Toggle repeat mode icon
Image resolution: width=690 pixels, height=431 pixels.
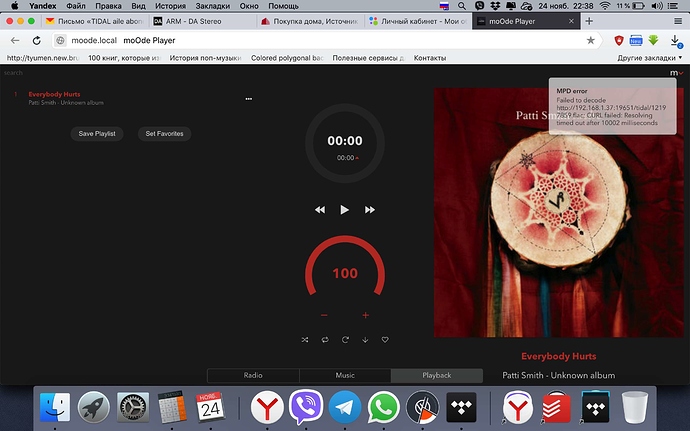[325, 339]
